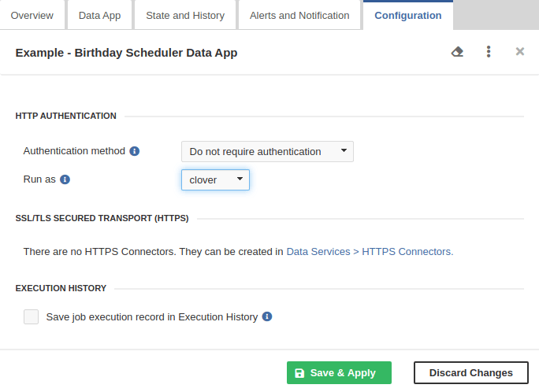Expand the Run as dropdown showing clover

(215, 179)
